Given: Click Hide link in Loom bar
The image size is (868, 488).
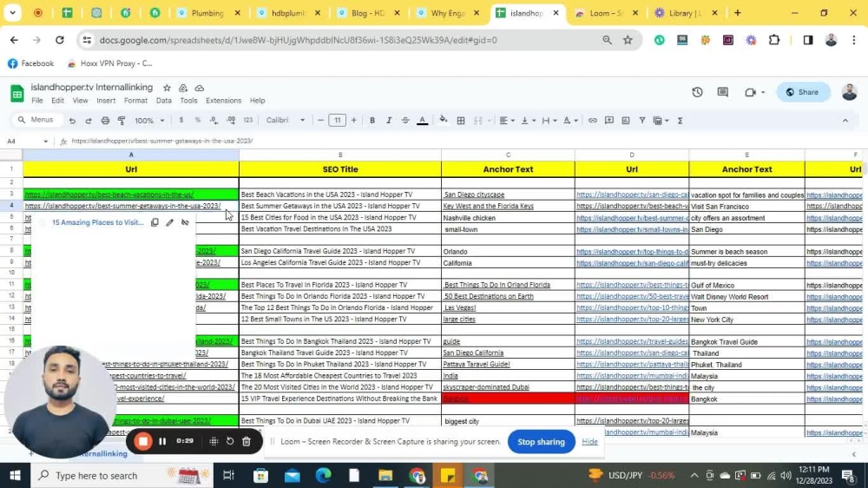Looking at the screenshot, I should pos(589,441).
